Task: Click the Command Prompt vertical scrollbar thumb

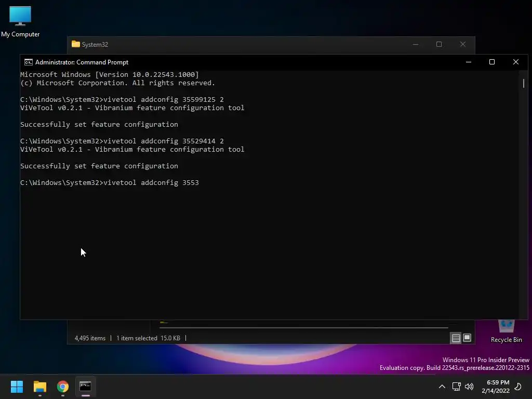Action: [x=524, y=83]
